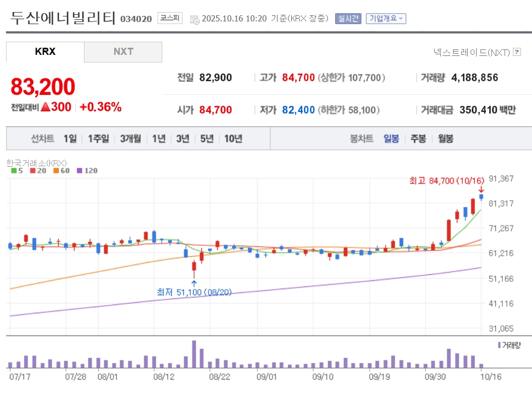Viewport: 532px width, 395px height.
Task: Select the 1일 line chart period
Action: coord(70,138)
